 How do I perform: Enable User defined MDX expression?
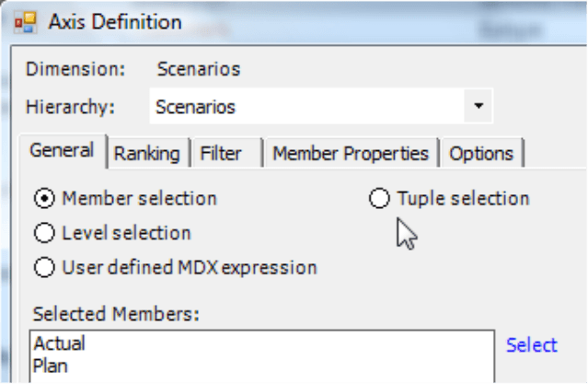tap(44, 267)
